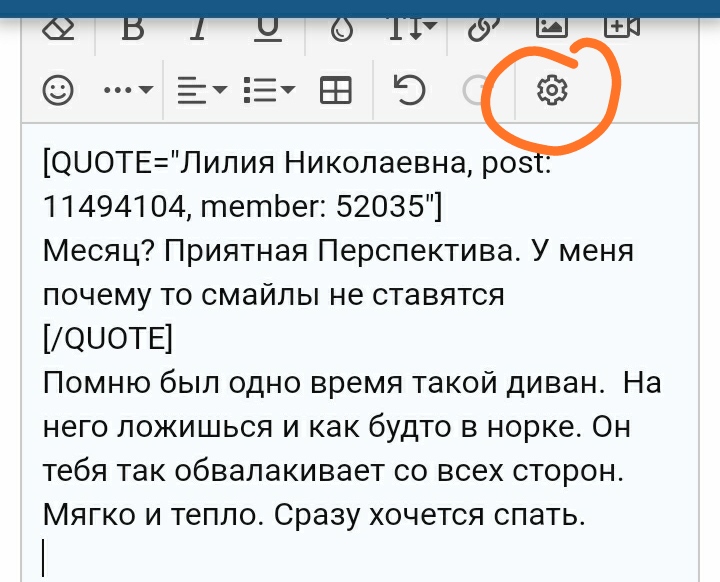The width and height of the screenshot is (720, 582).
Task: Toggle italic text formatting
Action: click(x=198, y=29)
